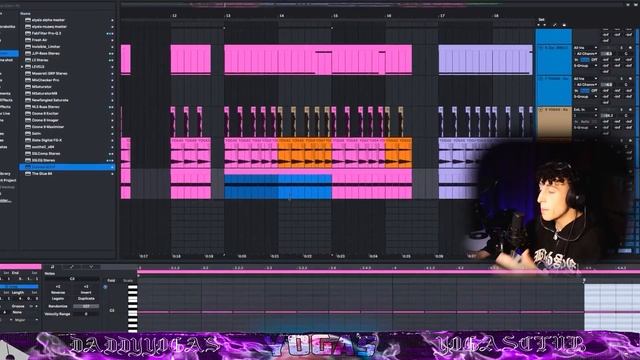Select the tan audio track header
Screen dimensions: 640x360
click(553, 122)
